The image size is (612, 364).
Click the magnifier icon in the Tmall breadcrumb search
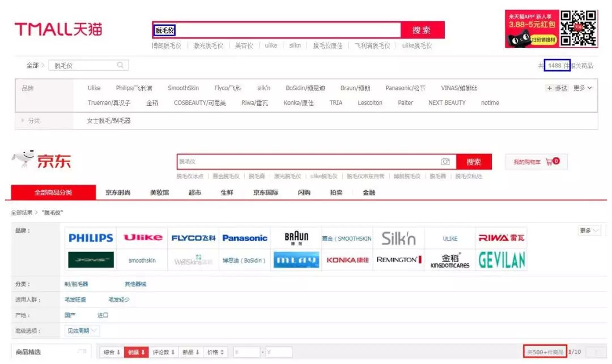coord(120,65)
